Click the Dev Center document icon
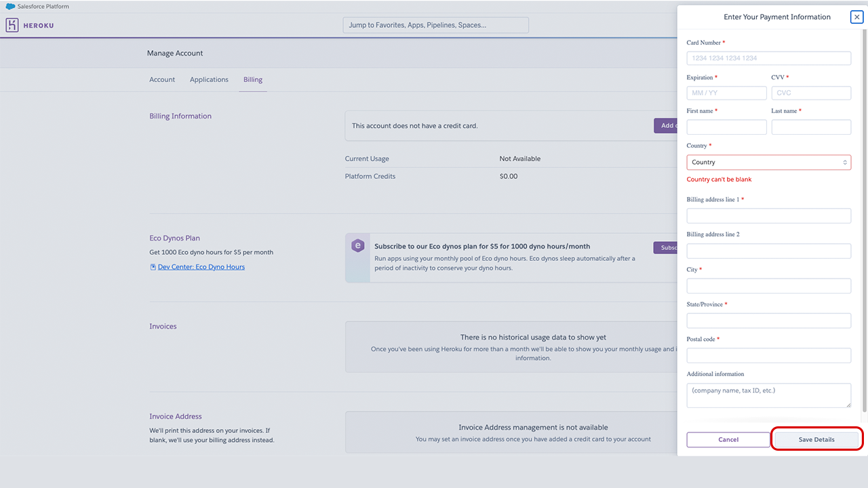The image size is (868, 488). pos(153,267)
